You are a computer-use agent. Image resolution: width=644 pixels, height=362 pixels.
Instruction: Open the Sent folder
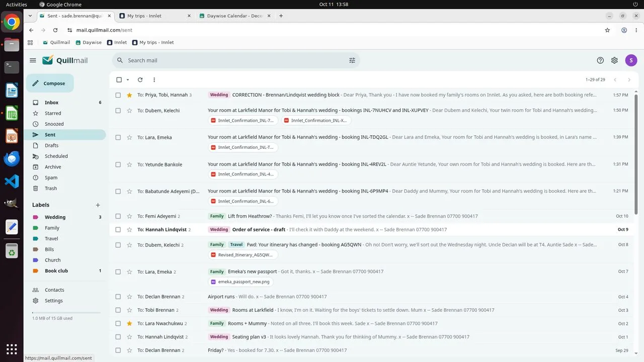[65, 135]
